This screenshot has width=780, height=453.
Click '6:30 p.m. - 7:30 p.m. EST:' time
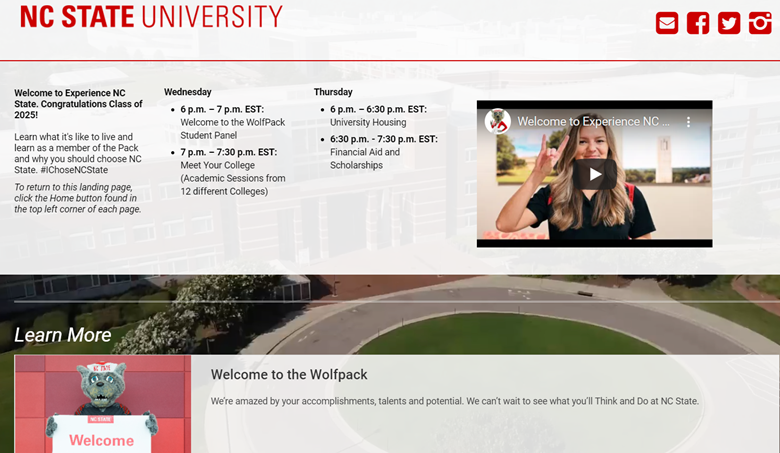click(x=384, y=139)
